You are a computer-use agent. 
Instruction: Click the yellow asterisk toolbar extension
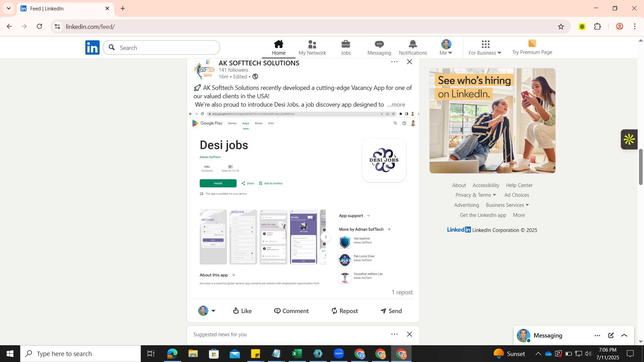(582, 26)
